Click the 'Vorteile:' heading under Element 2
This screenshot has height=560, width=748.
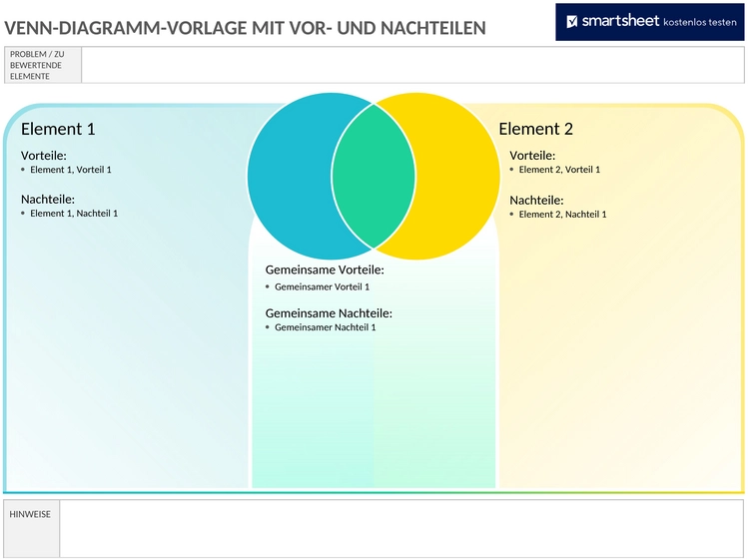(532, 156)
